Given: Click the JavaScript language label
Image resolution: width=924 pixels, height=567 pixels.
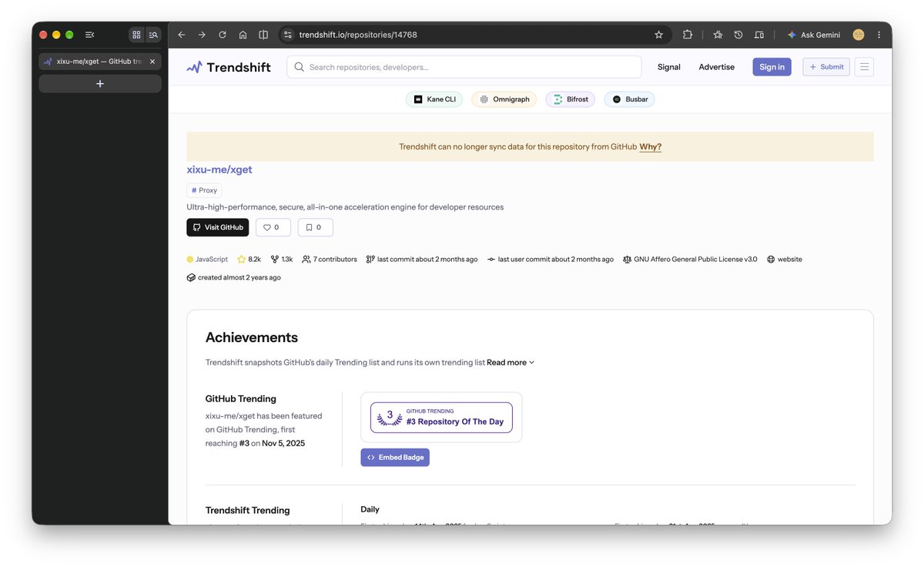Looking at the screenshot, I should point(207,260).
